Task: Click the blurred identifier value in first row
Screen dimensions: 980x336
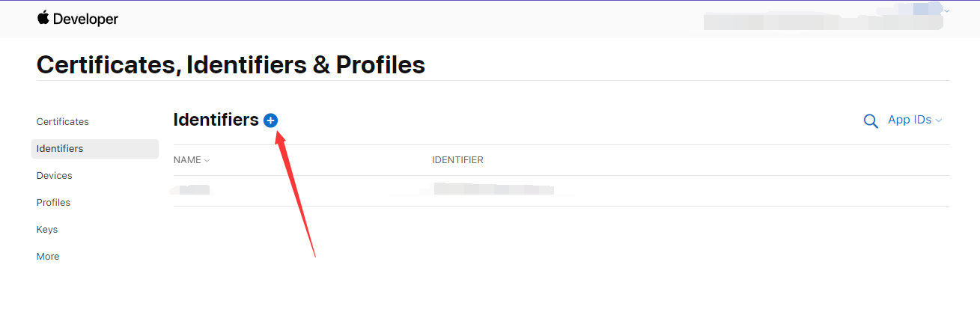Action: [x=493, y=189]
